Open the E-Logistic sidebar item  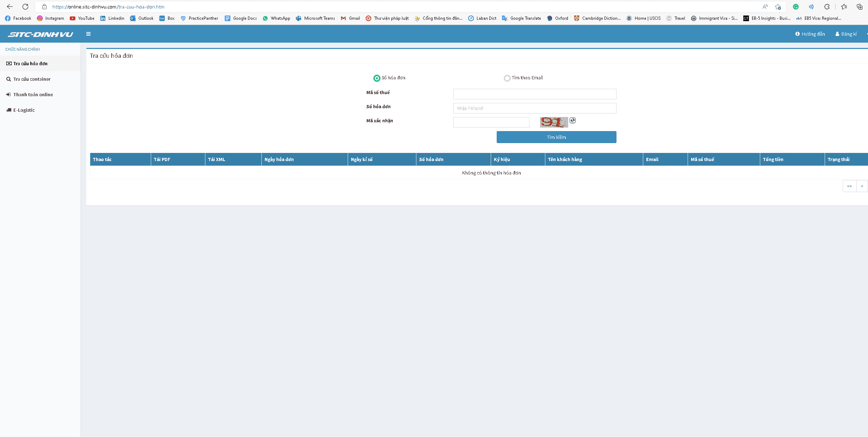pos(24,110)
